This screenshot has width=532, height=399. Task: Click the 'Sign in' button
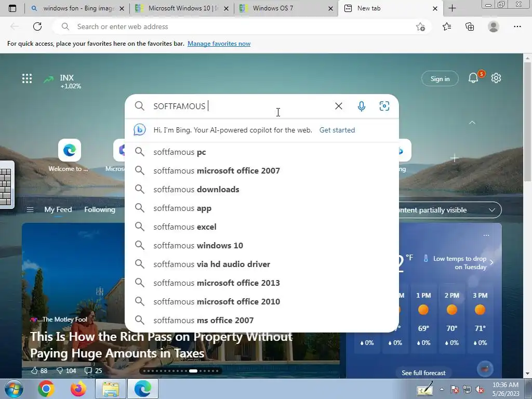(440, 79)
